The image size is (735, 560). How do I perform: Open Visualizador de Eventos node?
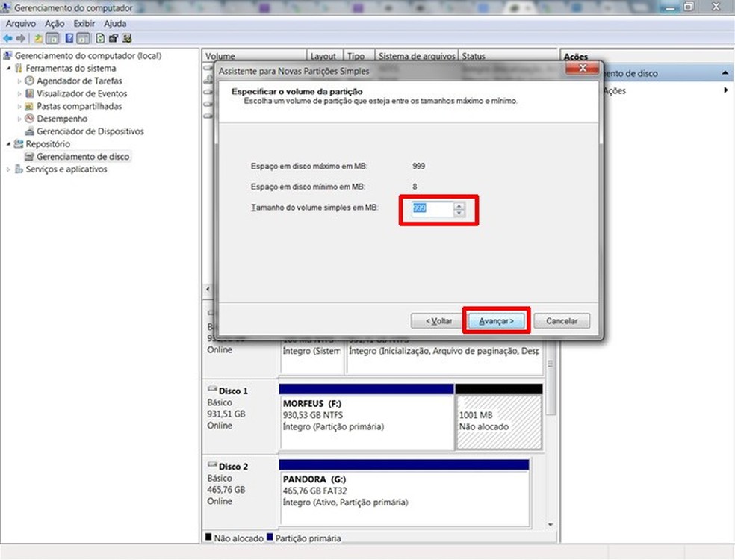click(81, 94)
